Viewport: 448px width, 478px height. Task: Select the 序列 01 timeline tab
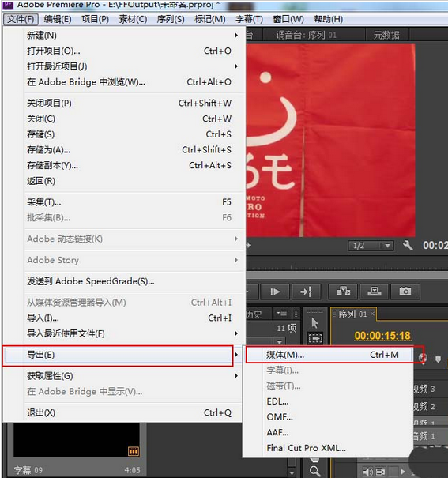tap(352, 314)
